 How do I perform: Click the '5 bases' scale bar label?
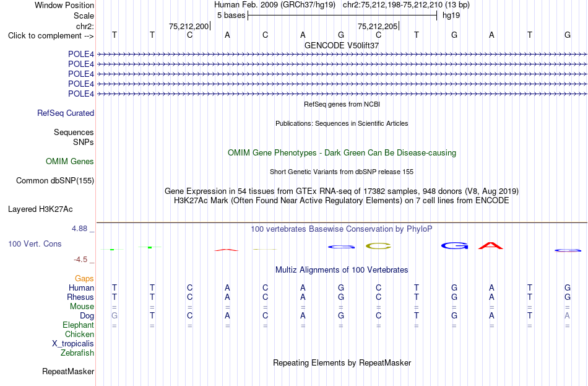(231, 15)
